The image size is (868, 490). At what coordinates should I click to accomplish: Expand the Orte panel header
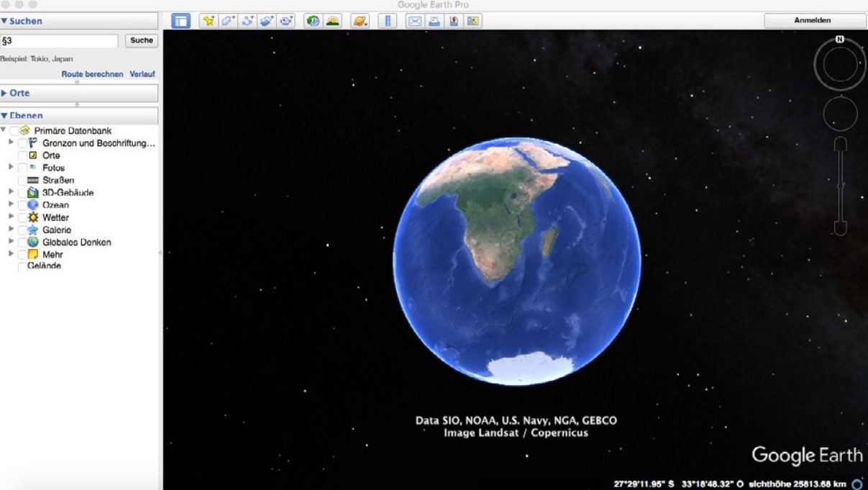(79, 93)
